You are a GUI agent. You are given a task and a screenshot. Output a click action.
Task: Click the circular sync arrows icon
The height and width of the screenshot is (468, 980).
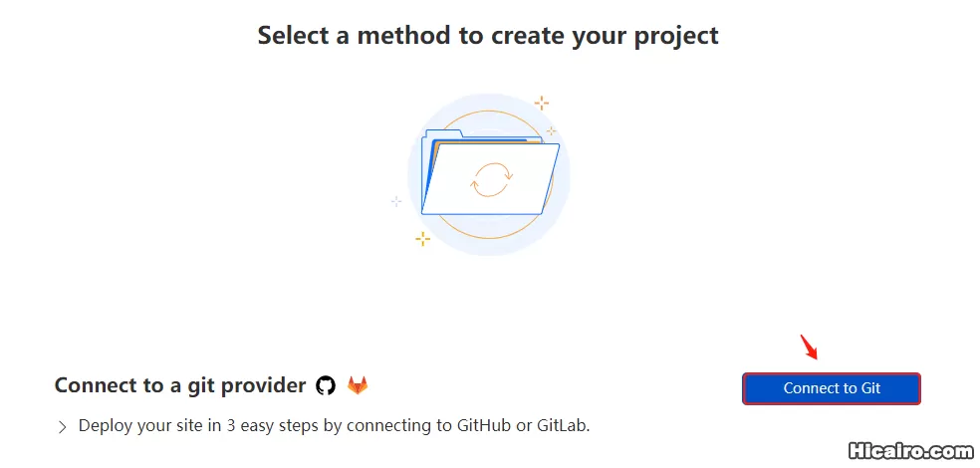coord(491,179)
